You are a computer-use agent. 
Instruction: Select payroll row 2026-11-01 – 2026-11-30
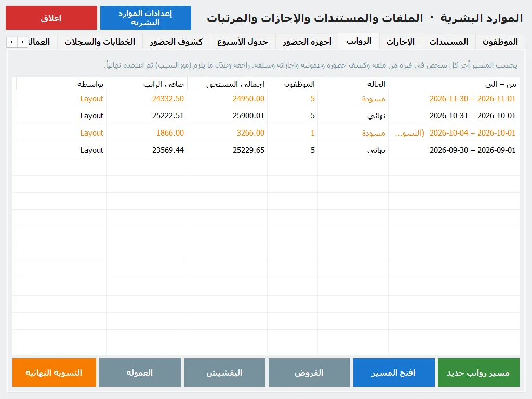click(266, 99)
